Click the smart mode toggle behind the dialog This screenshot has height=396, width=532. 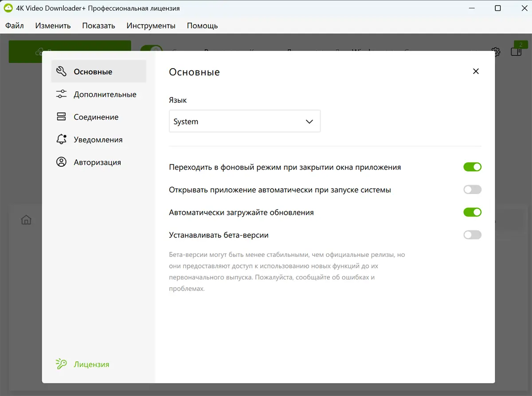(152, 48)
